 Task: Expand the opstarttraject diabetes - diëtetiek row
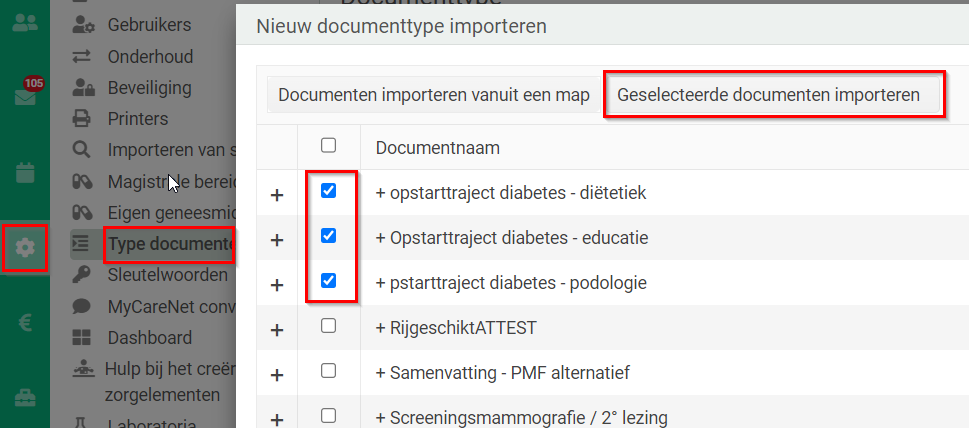coord(277,195)
